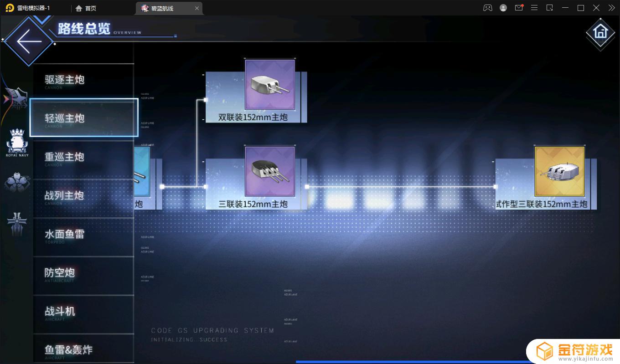Screen dimensions: 620x364
Task: Open the user account icon in title bar
Action: [x=503, y=8]
